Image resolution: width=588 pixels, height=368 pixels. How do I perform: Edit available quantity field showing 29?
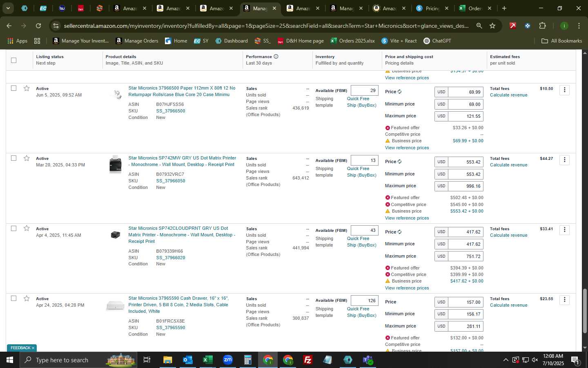tap(364, 90)
